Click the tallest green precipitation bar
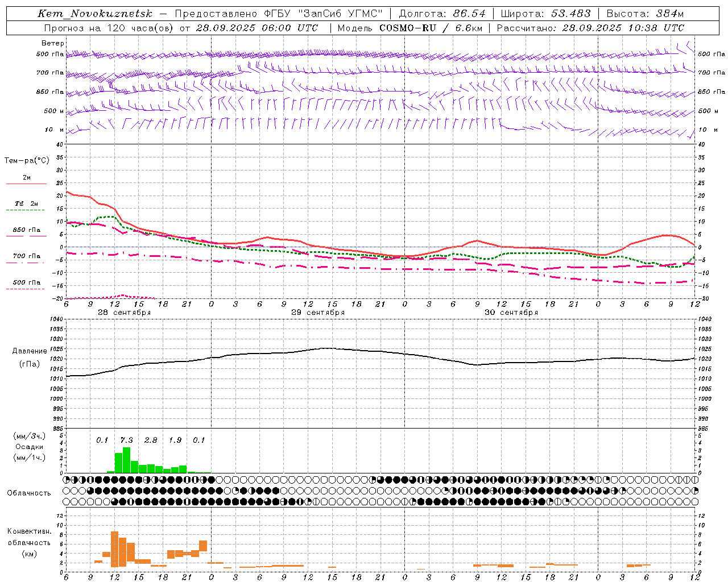This screenshot has width=728, height=582. [126, 460]
